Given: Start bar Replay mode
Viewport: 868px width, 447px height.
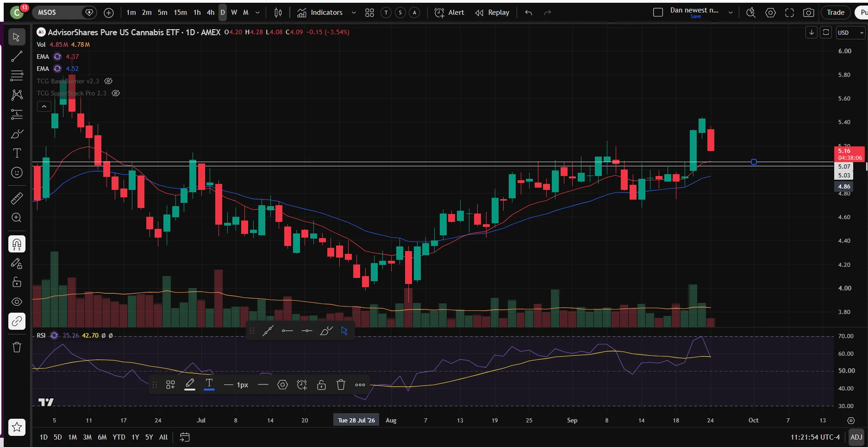Looking at the screenshot, I should (492, 13).
